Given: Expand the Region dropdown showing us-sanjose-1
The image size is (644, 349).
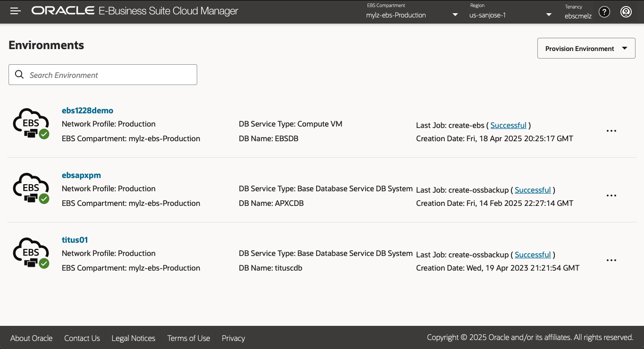Looking at the screenshot, I should (x=548, y=15).
